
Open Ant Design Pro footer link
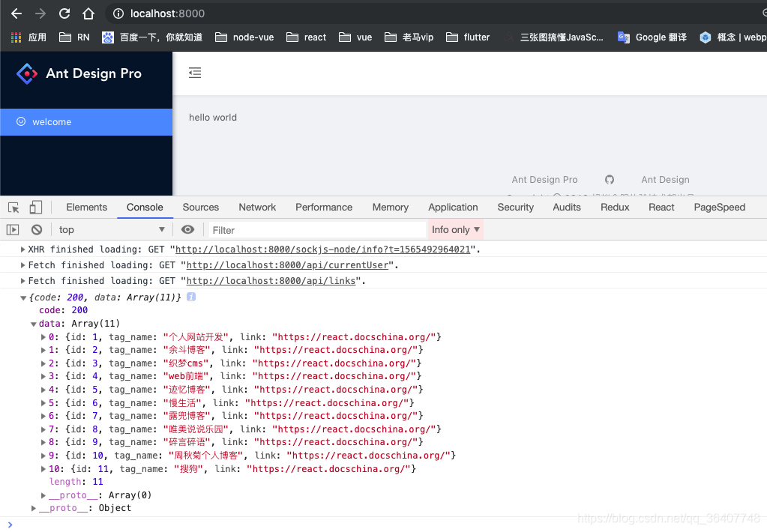point(544,179)
